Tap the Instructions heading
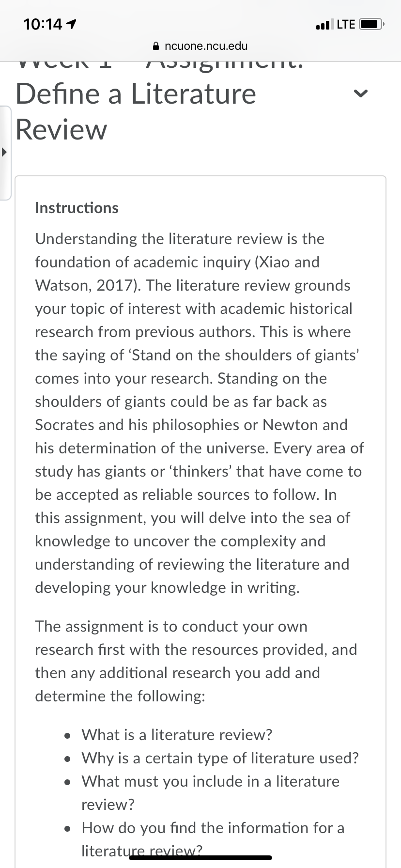Image resolution: width=401 pixels, height=868 pixels. tap(77, 208)
